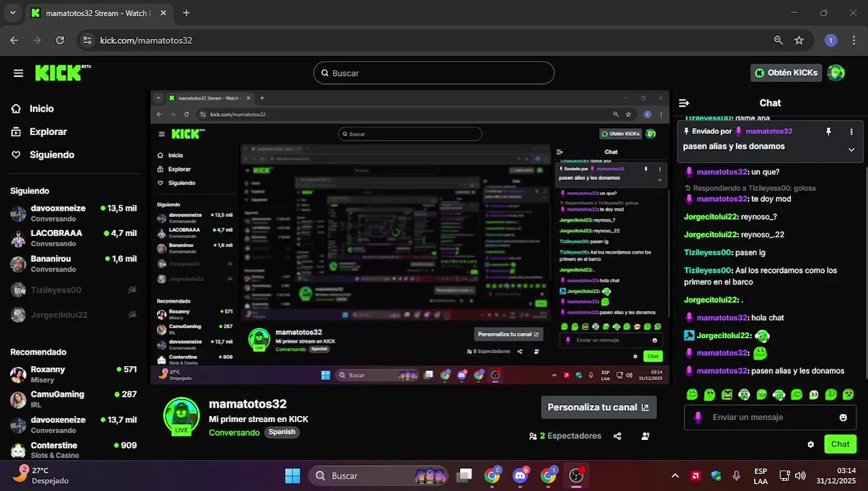Open Chrome three-dot menu

(x=854, y=40)
